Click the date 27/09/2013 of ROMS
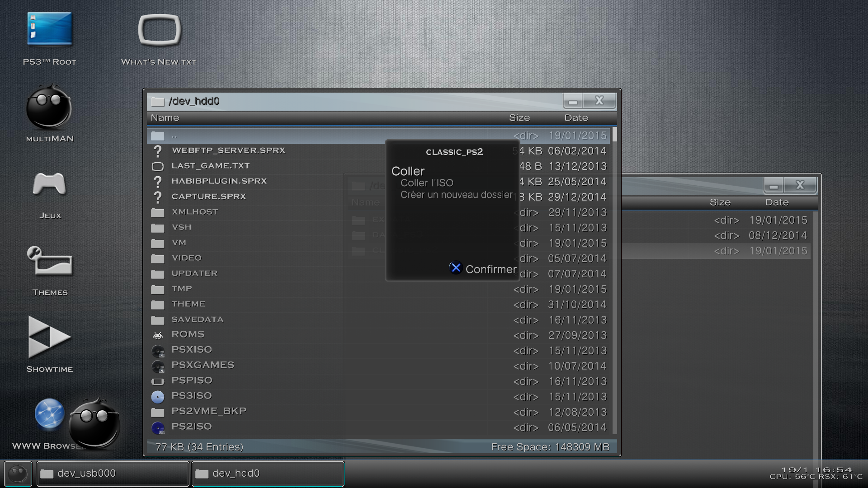This screenshot has width=868, height=488. coord(577,335)
